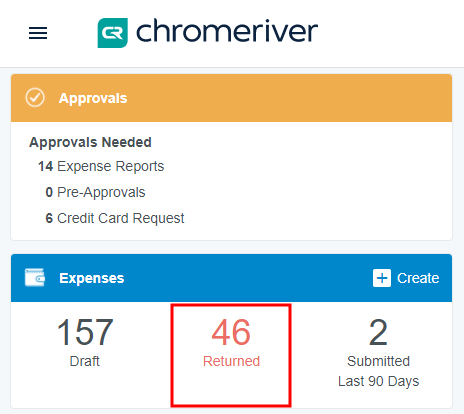Viewport: 464px width, 414px height.
Task: Open the Approvals section title
Action: point(93,98)
